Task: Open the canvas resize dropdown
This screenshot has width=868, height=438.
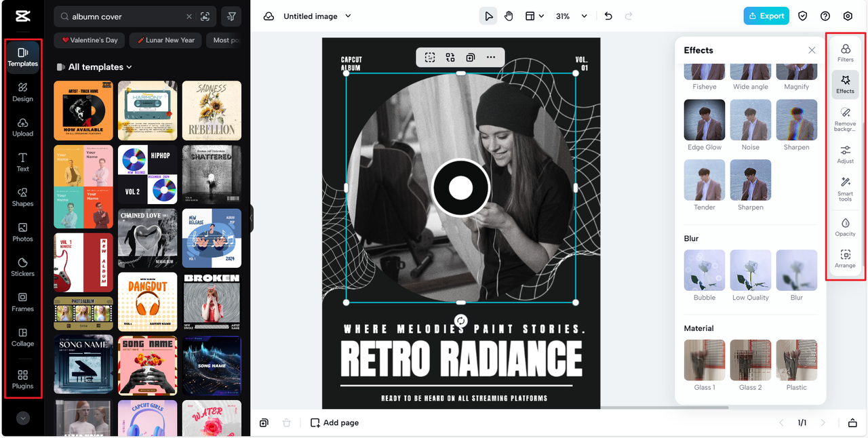Action: click(535, 16)
